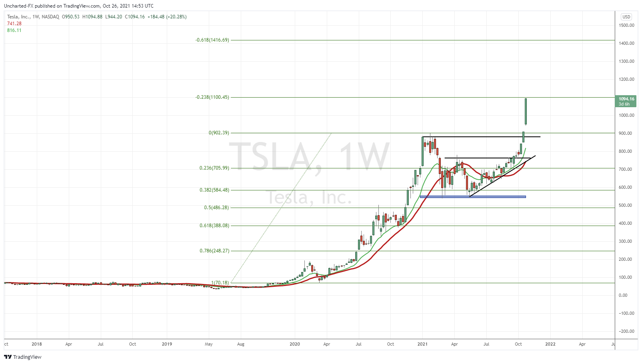Click the 0(902.39) Fibonacci level label
The height and width of the screenshot is (364, 642).
pos(219,133)
